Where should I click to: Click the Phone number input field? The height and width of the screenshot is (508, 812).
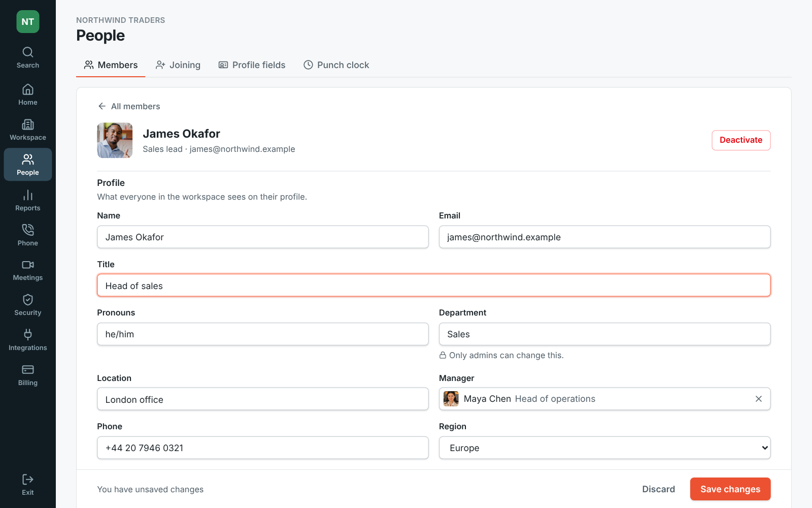(263, 448)
